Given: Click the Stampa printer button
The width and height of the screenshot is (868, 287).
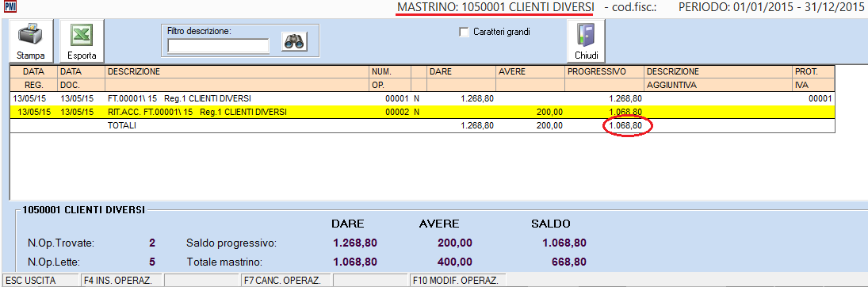Looking at the screenshot, I should (x=31, y=40).
